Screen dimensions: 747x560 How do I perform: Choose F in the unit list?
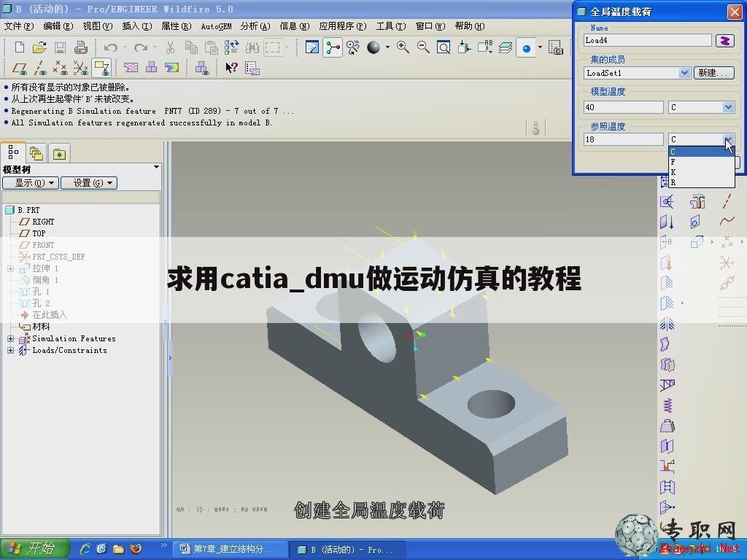click(701, 162)
